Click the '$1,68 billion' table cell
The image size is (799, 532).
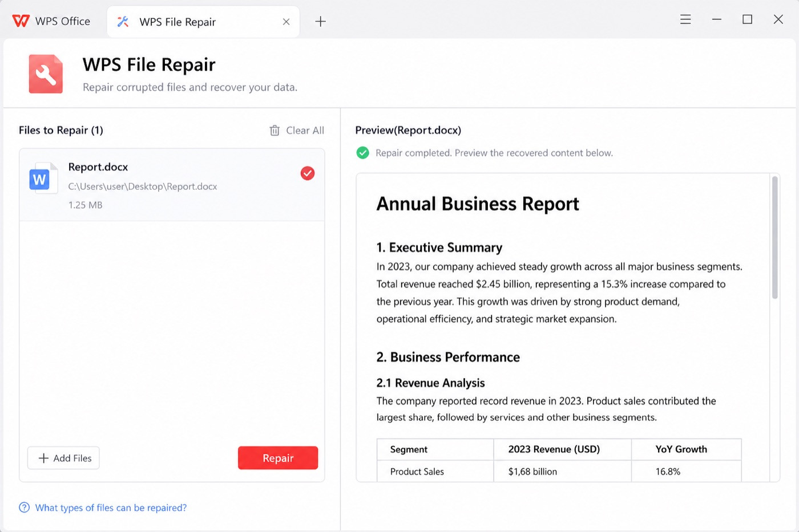tap(562, 472)
